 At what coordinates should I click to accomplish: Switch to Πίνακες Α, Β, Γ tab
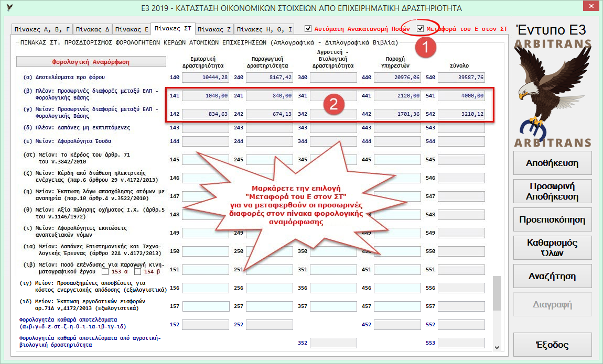pyautogui.click(x=42, y=29)
